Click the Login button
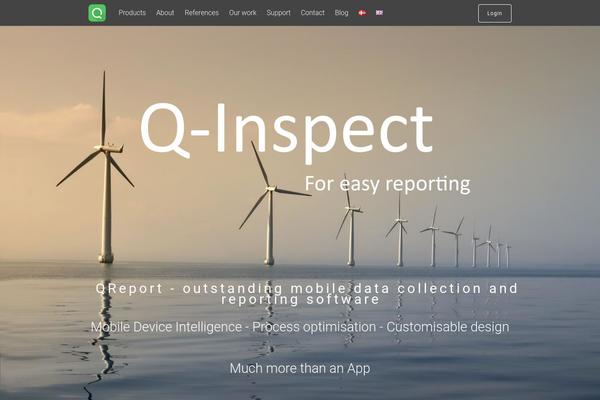 (x=495, y=13)
